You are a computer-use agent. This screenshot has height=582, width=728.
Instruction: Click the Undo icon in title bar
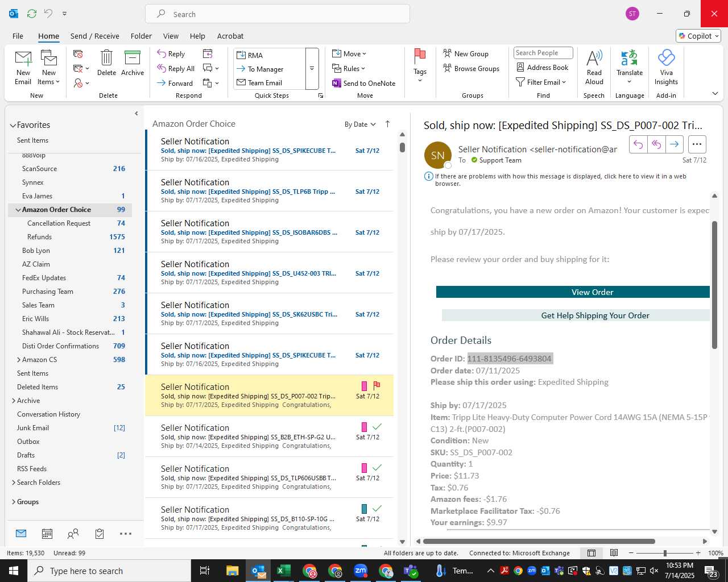click(x=48, y=14)
